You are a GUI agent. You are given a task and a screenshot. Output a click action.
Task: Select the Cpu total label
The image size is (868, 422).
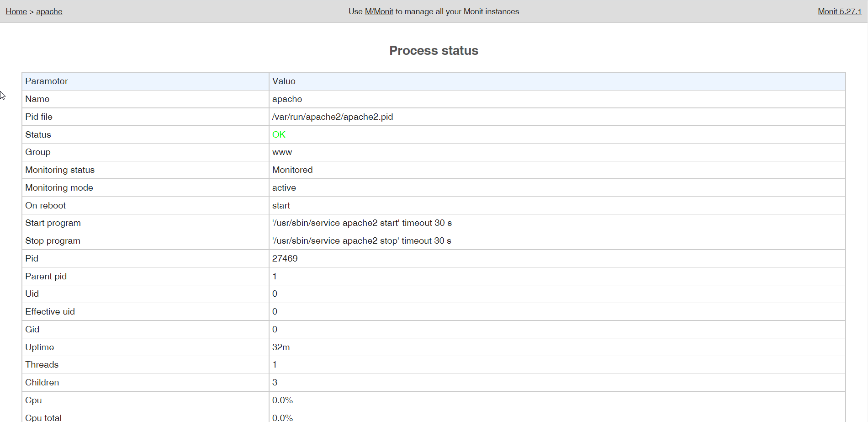point(43,417)
